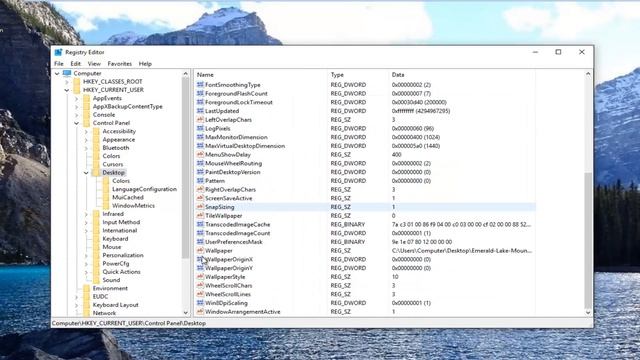Viewport: 640px width, 360px height.
Task: Click the Wallpaper file path data cell
Action: (x=462, y=251)
